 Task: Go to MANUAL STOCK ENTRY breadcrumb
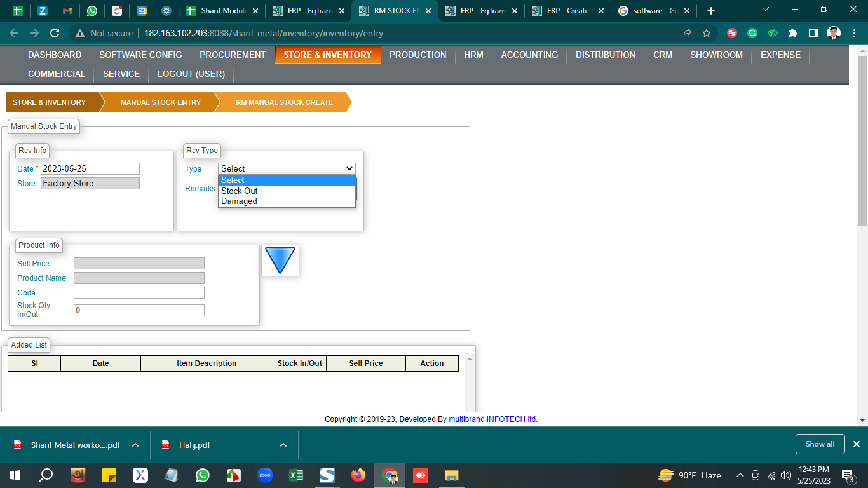(x=160, y=102)
